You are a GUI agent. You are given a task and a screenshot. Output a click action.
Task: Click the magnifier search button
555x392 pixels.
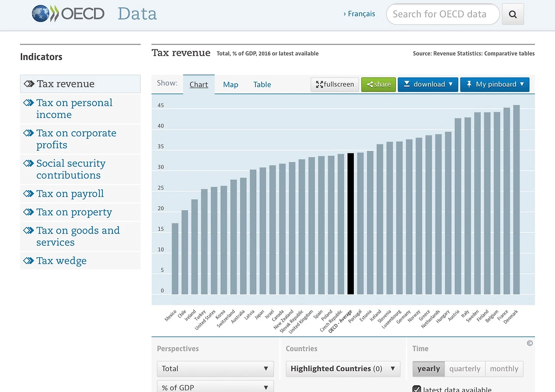coord(513,14)
